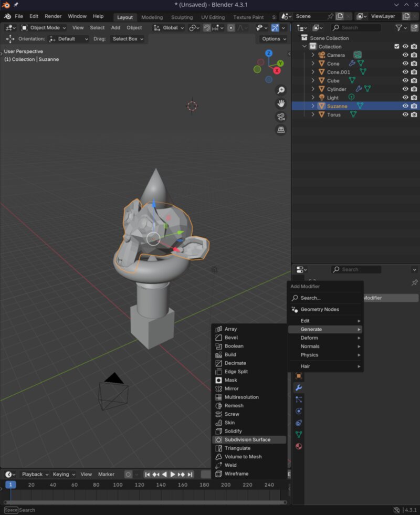
Task: Play the animation in reverse
Action: [164, 474]
